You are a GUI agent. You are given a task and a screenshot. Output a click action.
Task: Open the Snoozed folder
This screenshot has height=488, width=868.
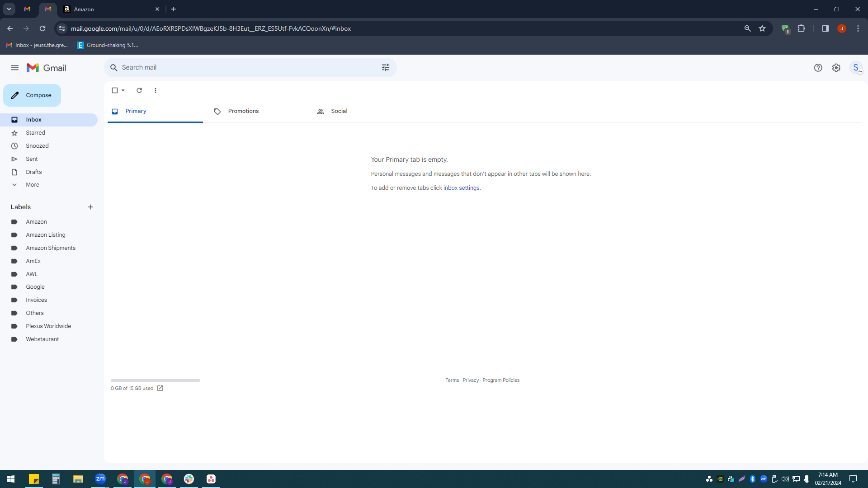click(49, 146)
